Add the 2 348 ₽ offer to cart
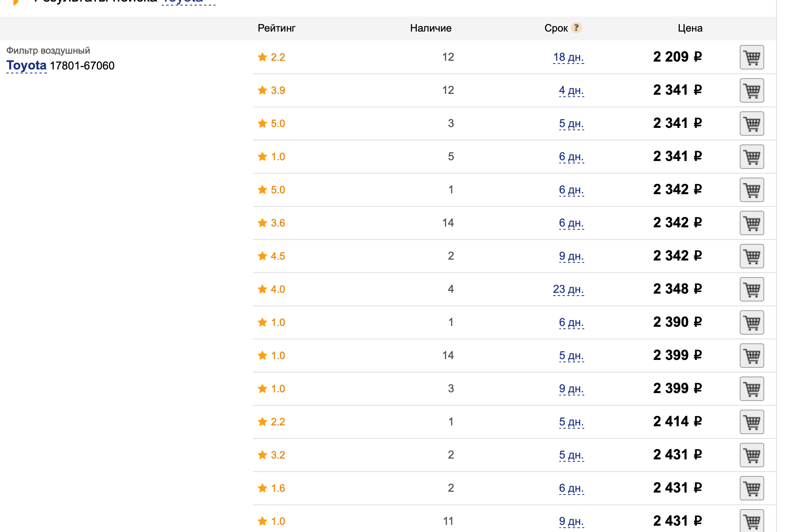795x532 pixels. point(752,289)
